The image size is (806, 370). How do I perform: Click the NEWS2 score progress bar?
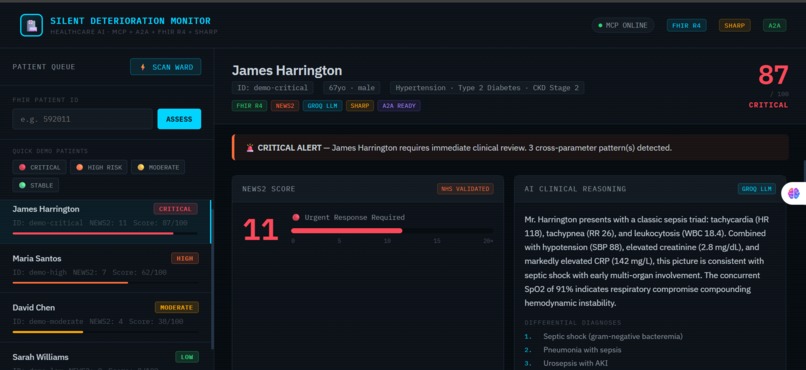[x=393, y=231]
